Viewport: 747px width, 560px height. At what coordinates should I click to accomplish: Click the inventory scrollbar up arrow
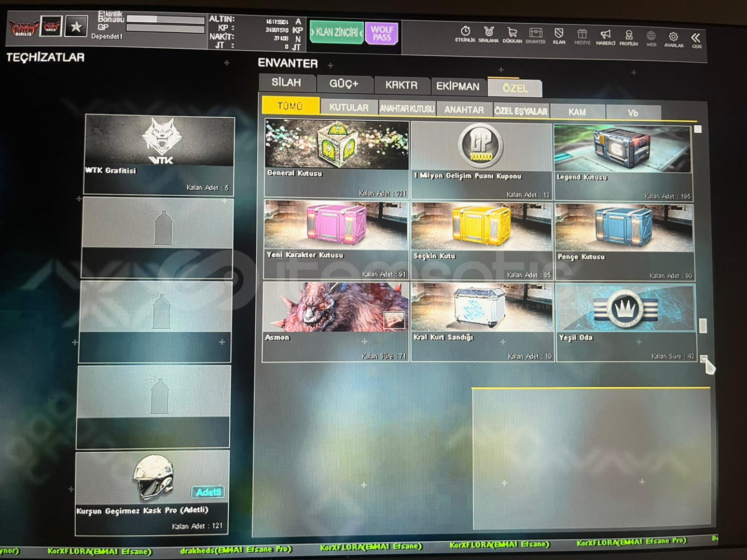(x=698, y=129)
